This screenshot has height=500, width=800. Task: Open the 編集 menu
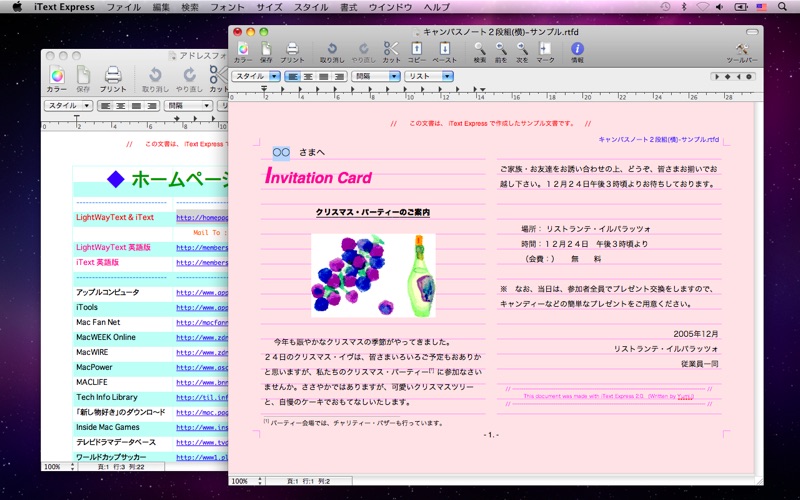point(161,7)
